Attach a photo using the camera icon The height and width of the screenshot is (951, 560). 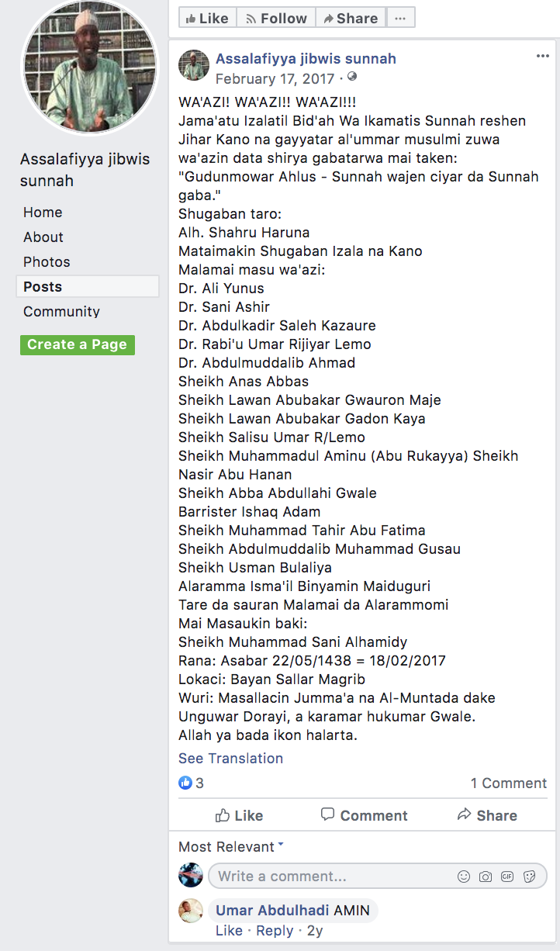click(x=486, y=877)
